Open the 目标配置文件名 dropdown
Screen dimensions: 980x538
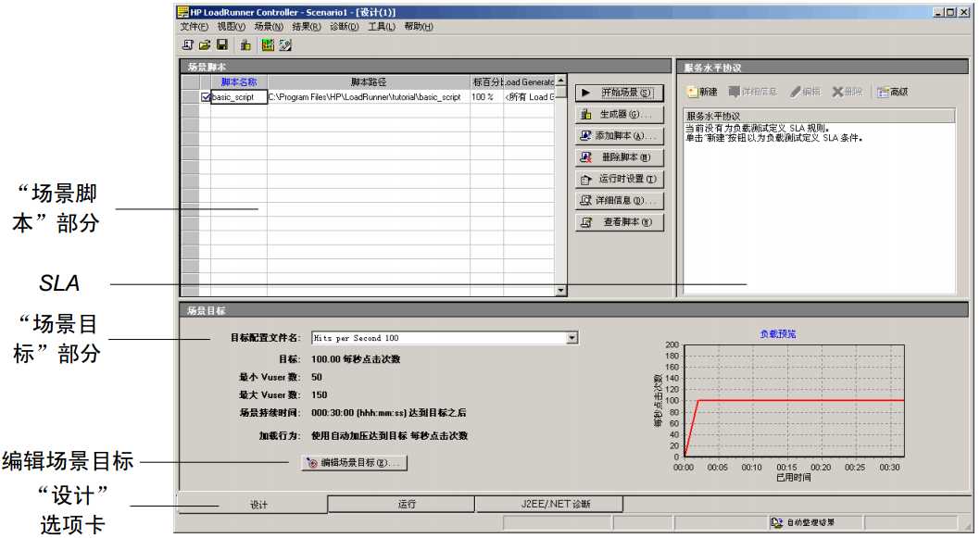(572, 338)
